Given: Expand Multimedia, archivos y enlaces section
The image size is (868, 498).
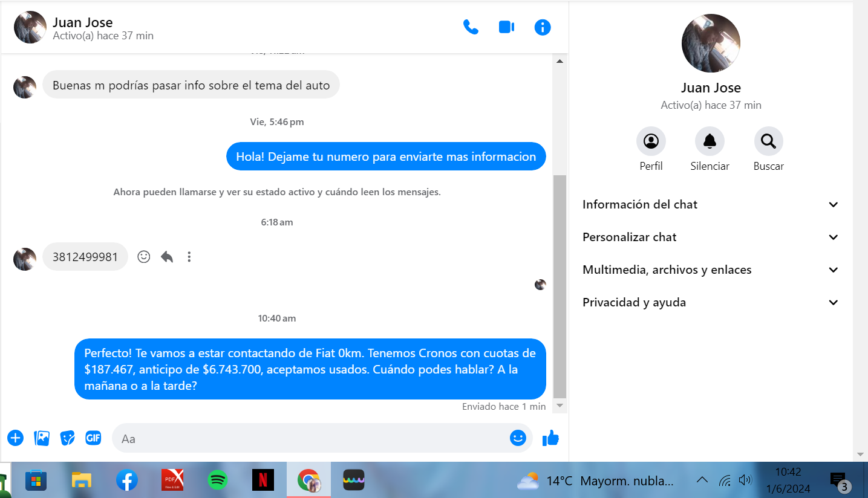Looking at the screenshot, I should tap(710, 270).
